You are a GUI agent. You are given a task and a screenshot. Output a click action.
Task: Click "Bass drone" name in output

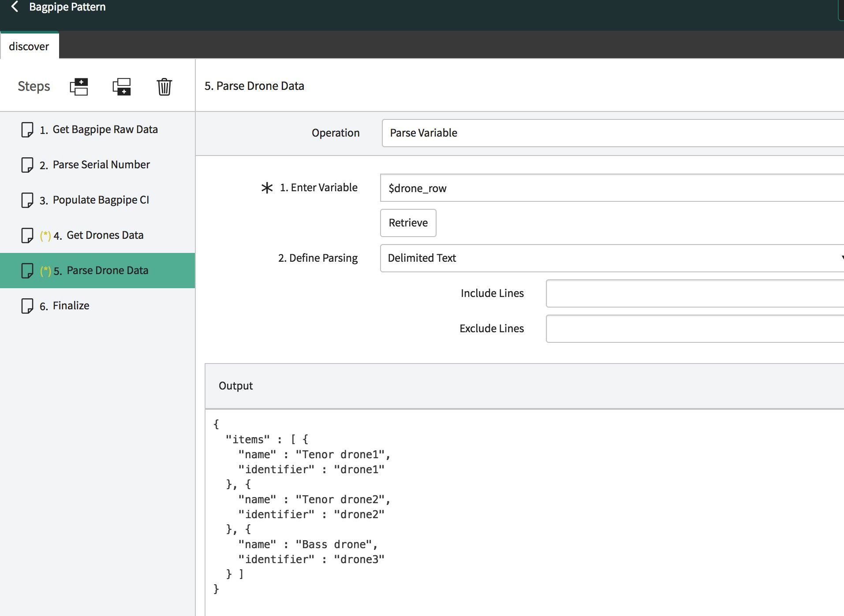click(334, 545)
